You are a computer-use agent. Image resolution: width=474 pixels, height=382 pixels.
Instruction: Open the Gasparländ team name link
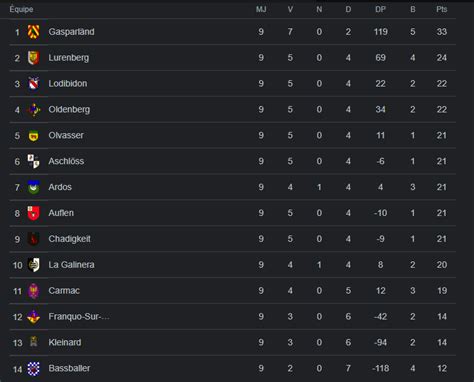[71, 32]
